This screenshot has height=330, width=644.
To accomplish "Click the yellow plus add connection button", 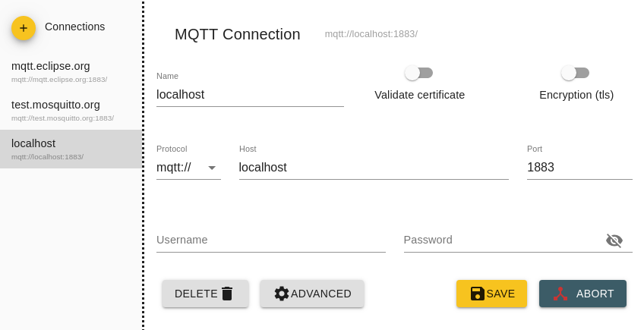I will click(x=24, y=28).
